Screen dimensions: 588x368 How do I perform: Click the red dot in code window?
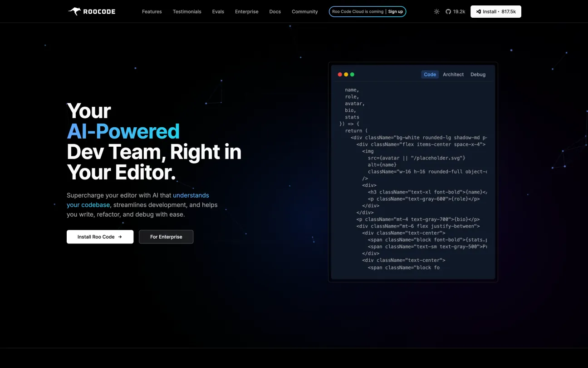tap(340, 75)
